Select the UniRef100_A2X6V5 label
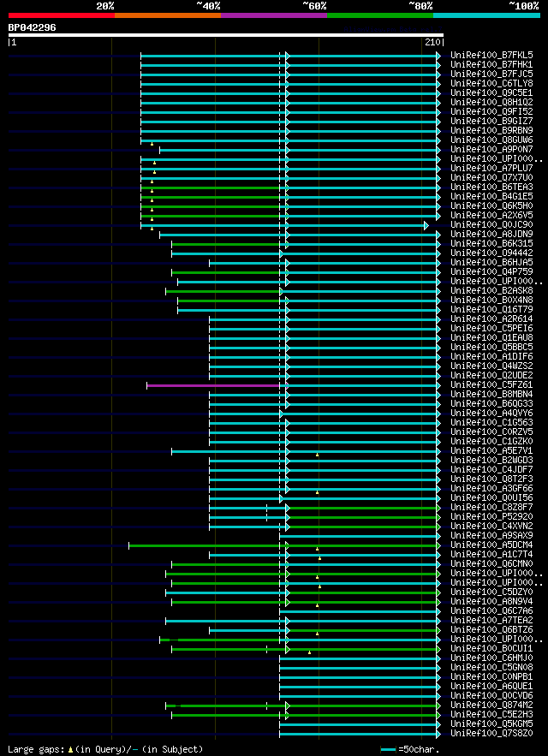The image size is (548, 756). (x=491, y=215)
